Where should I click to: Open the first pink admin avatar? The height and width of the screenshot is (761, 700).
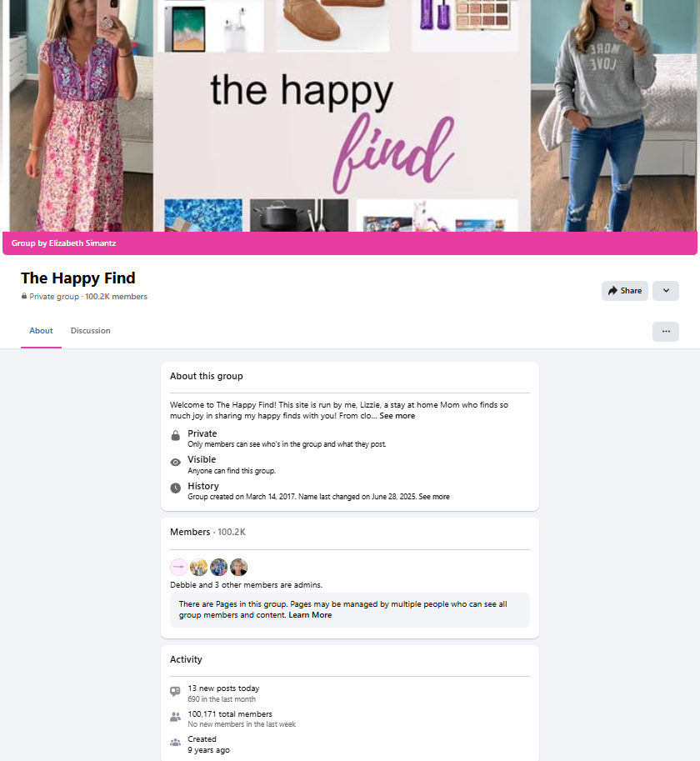point(178,567)
